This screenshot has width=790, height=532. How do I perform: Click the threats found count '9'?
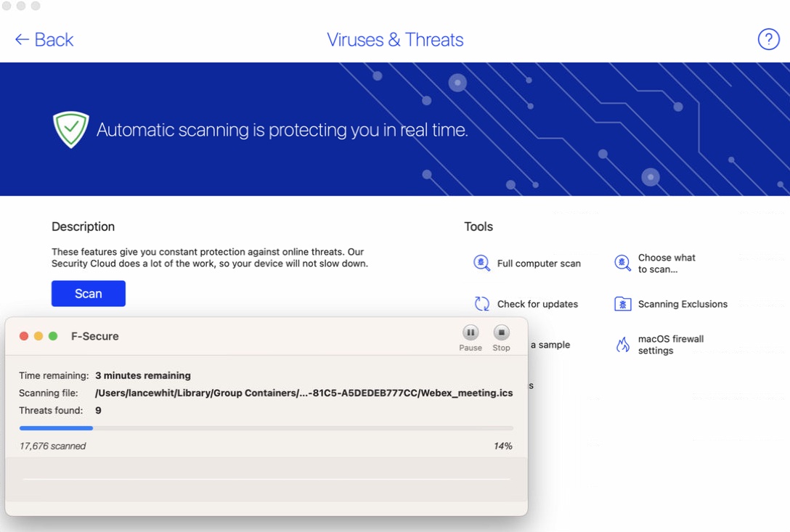pos(98,411)
